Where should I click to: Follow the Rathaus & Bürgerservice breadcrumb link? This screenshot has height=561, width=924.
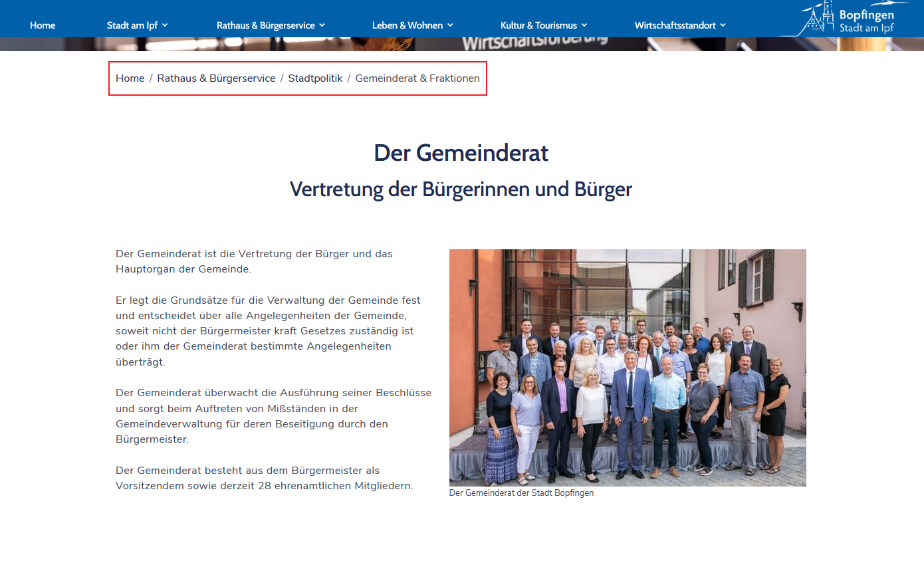coord(216,78)
